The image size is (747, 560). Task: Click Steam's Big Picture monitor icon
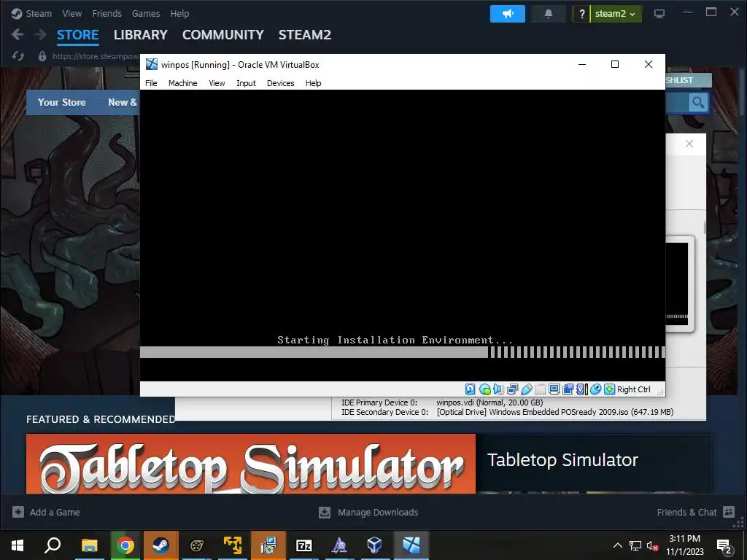point(659,14)
